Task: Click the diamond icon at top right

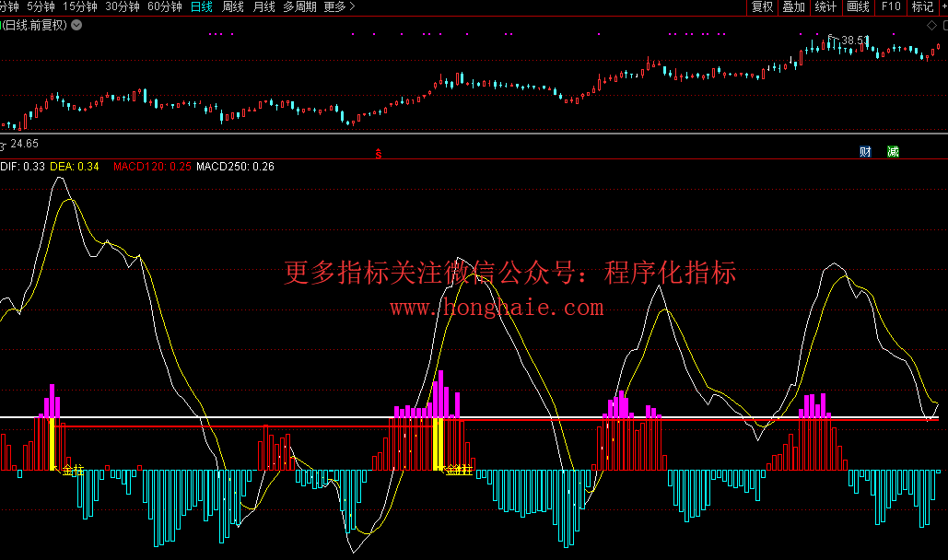Action: [x=930, y=25]
